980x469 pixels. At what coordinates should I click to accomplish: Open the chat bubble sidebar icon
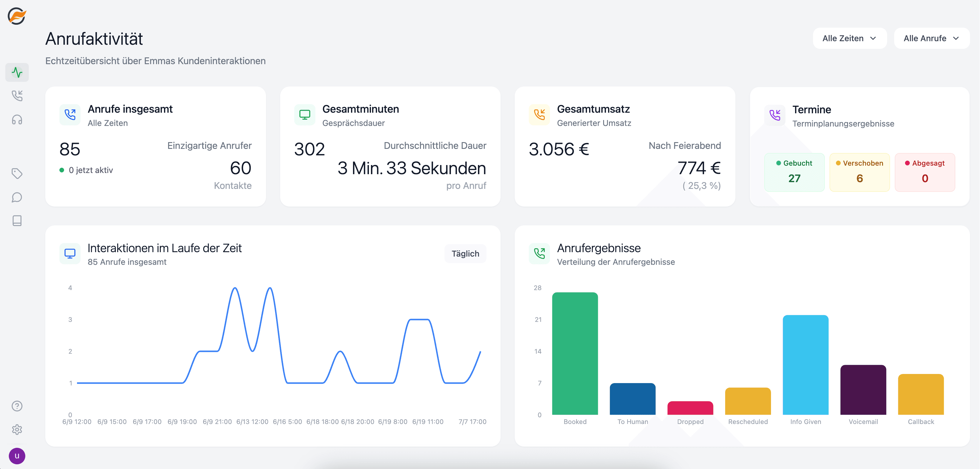coord(17,197)
